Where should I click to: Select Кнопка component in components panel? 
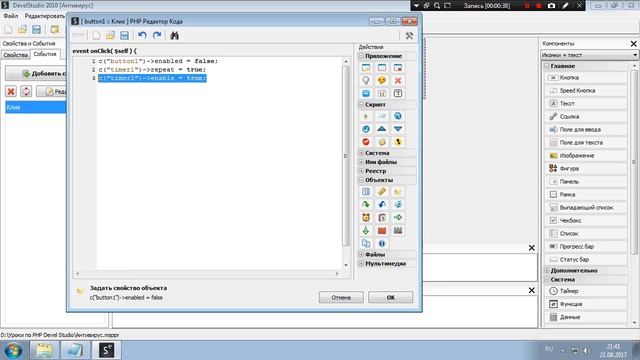point(586,78)
